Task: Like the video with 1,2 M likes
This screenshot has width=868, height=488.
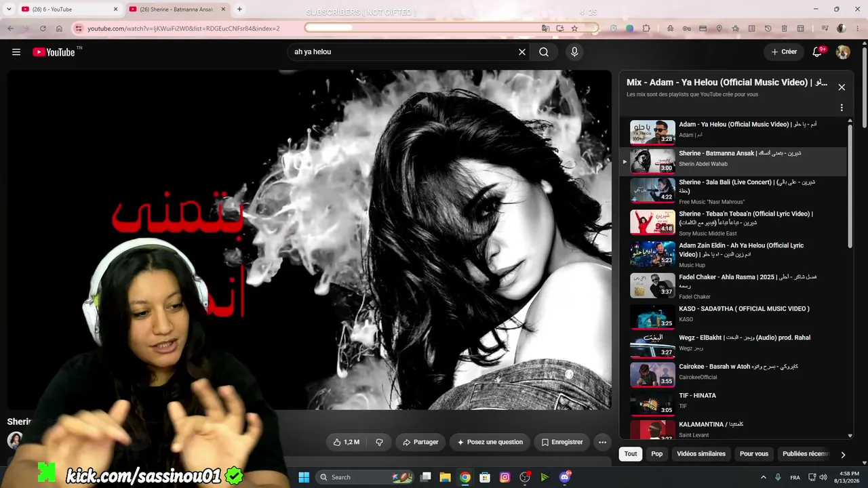Action: (347, 442)
